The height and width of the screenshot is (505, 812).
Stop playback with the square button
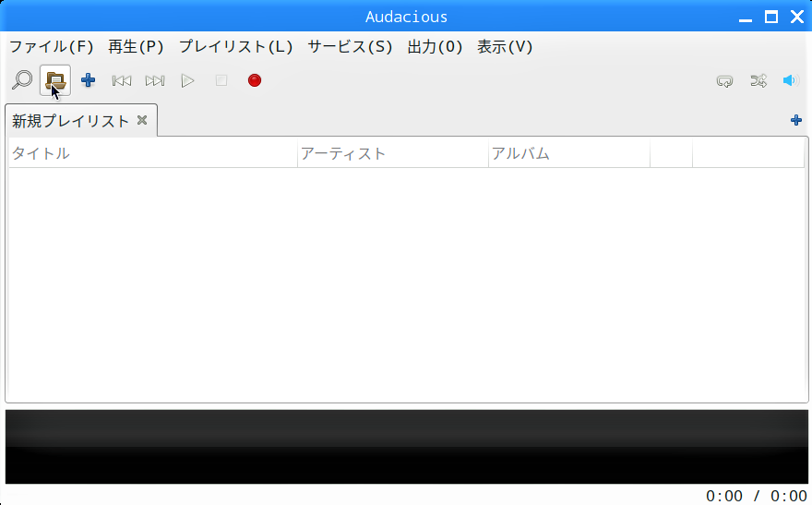[221, 80]
